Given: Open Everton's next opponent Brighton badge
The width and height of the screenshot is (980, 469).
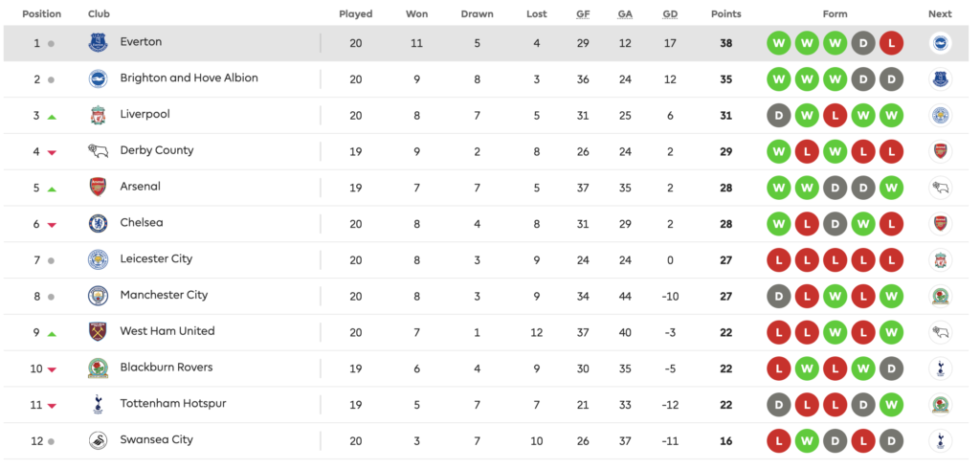Looking at the screenshot, I should tap(940, 42).
